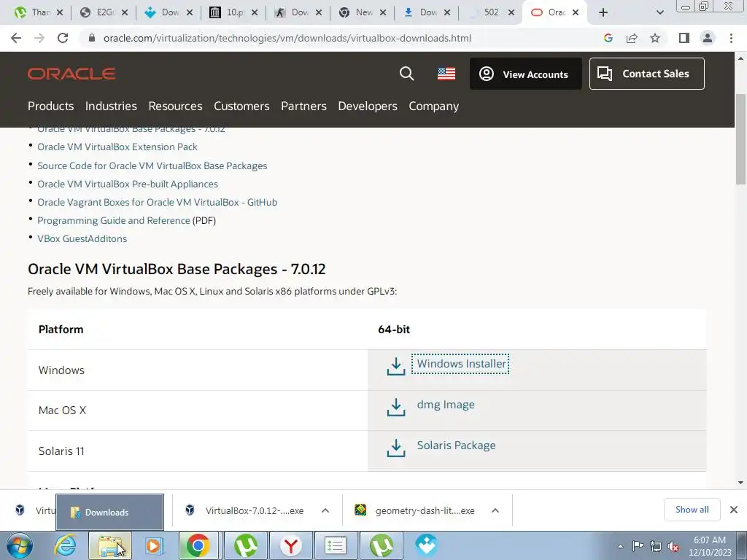Open a new browser tab
This screenshot has width=747, height=560.
click(603, 12)
